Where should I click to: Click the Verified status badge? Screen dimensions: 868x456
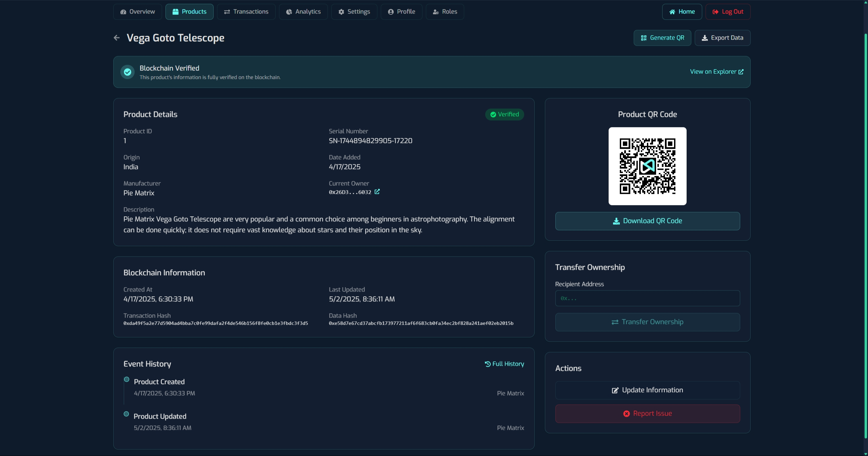[x=505, y=114]
